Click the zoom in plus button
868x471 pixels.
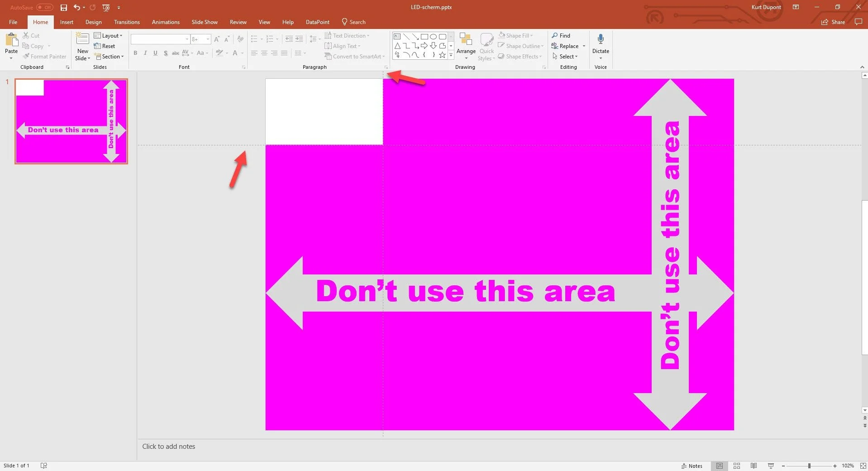[x=835, y=466]
